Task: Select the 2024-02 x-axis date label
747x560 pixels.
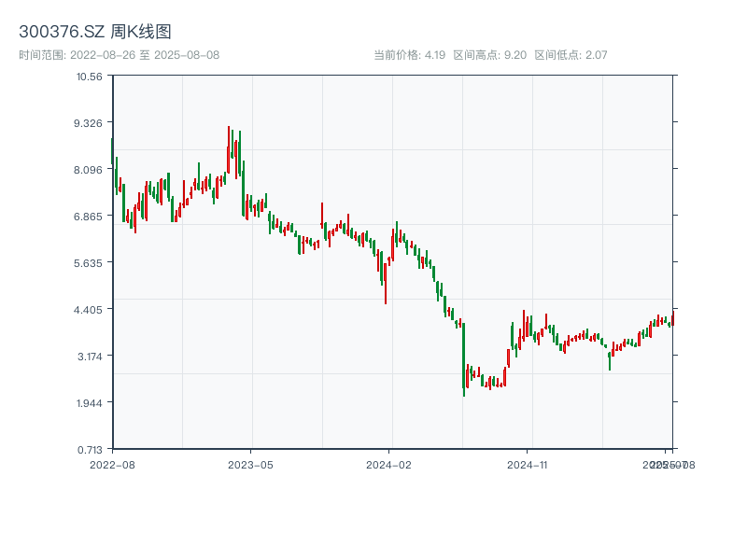Action: point(390,464)
